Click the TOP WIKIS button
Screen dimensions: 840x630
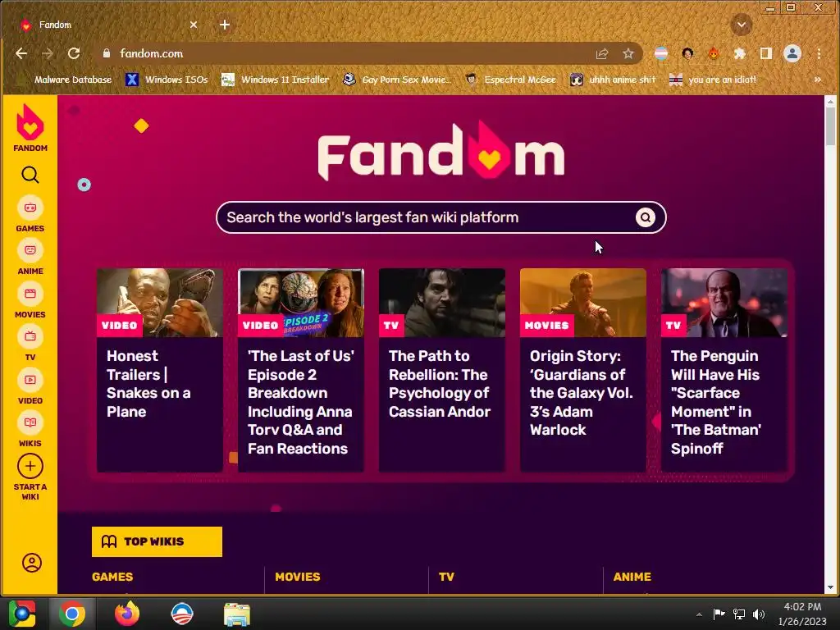pos(157,541)
